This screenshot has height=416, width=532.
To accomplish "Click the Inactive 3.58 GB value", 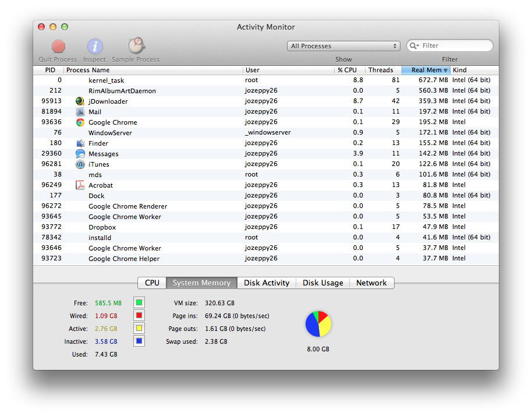I will click(x=106, y=341).
